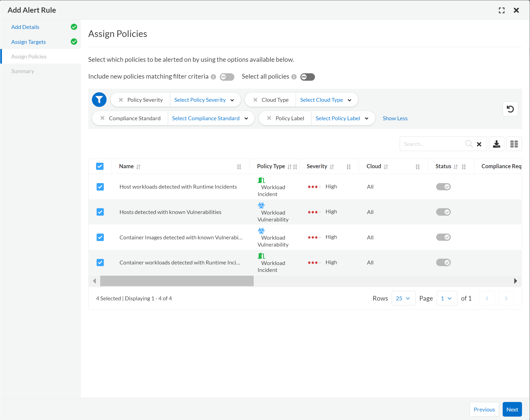Click the Previous button
Viewport: 530px width, 420px height.
pyautogui.click(x=484, y=410)
